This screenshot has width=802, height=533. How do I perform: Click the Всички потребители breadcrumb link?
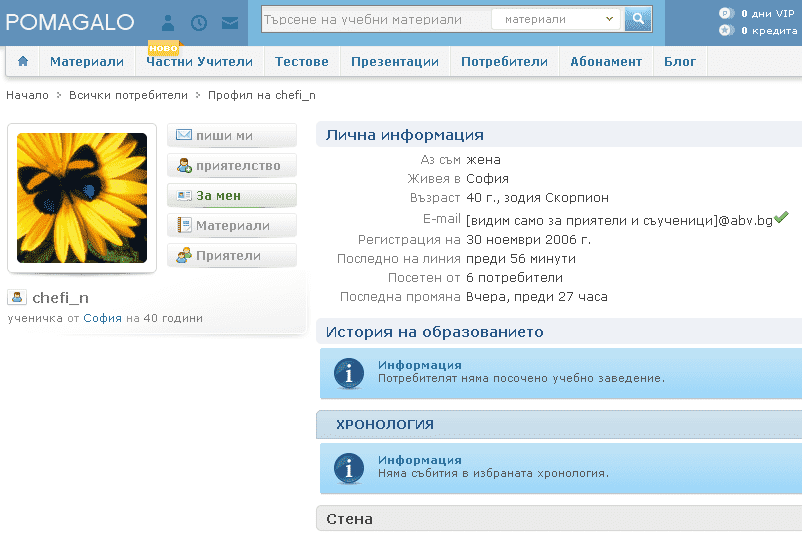pos(128,95)
